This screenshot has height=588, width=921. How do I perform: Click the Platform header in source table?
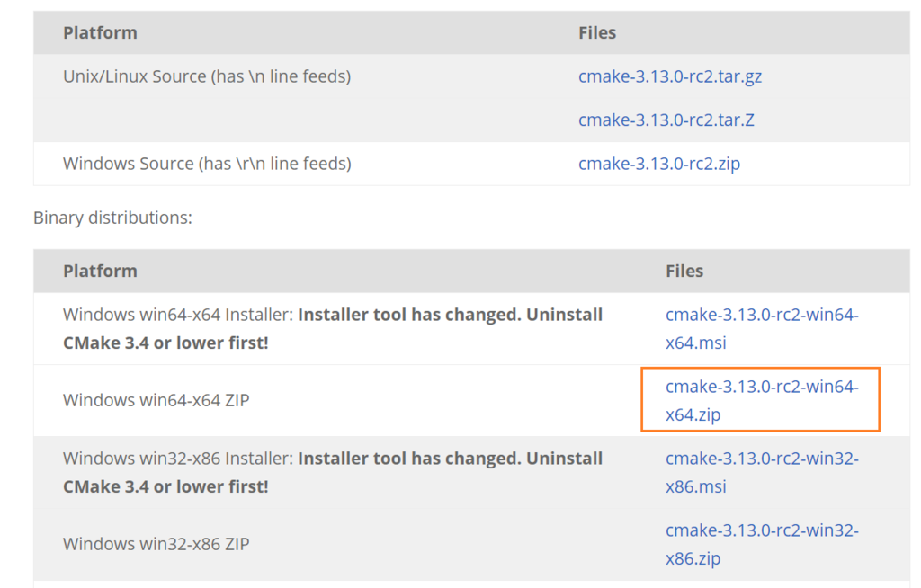[x=100, y=33]
